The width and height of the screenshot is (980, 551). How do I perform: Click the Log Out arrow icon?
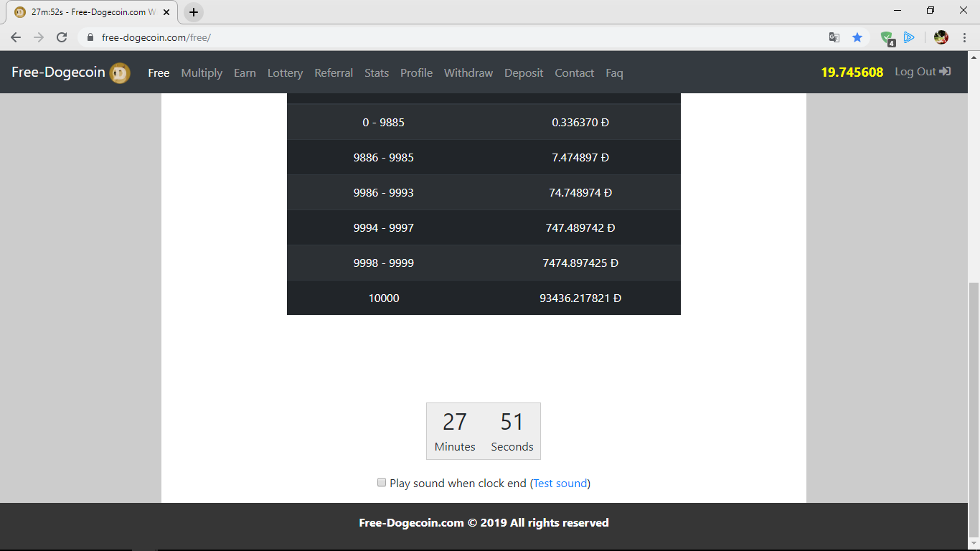pos(945,72)
